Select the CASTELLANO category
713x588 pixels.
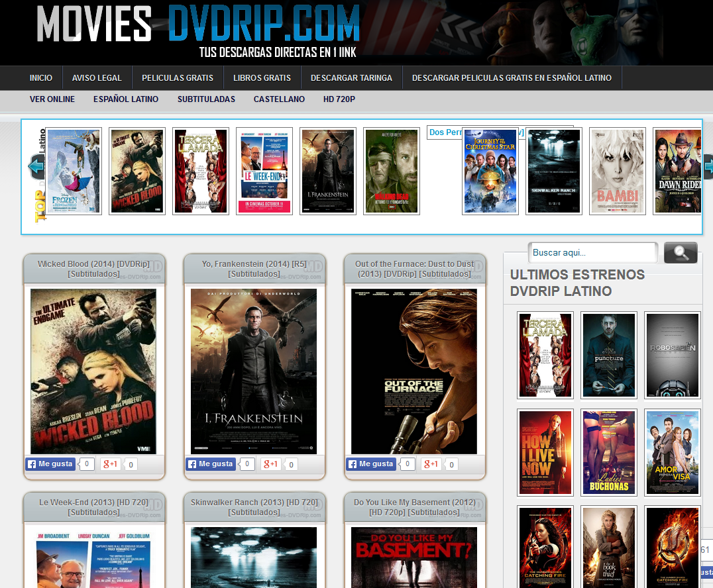tap(279, 99)
